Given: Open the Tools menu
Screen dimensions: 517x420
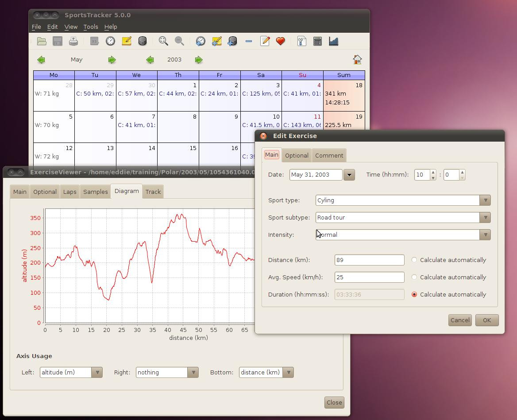Looking at the screenshot, I should (91, 27).
